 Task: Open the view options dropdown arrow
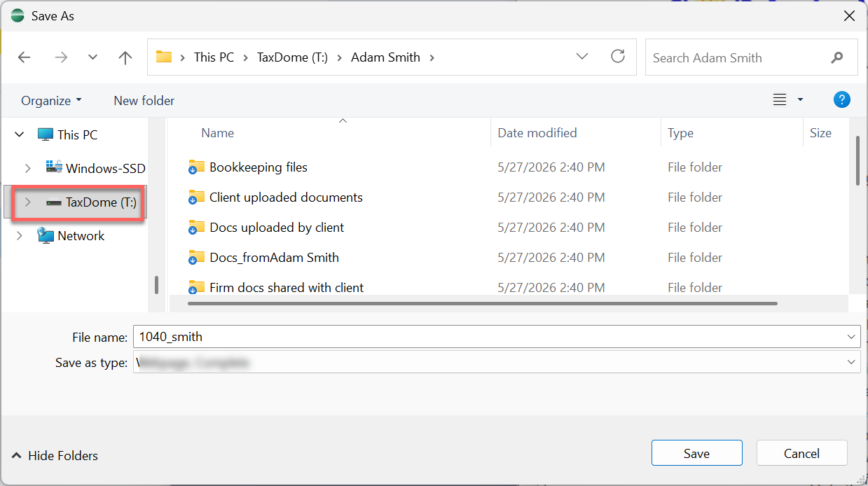pyautogui.click(x=800, y=100)
